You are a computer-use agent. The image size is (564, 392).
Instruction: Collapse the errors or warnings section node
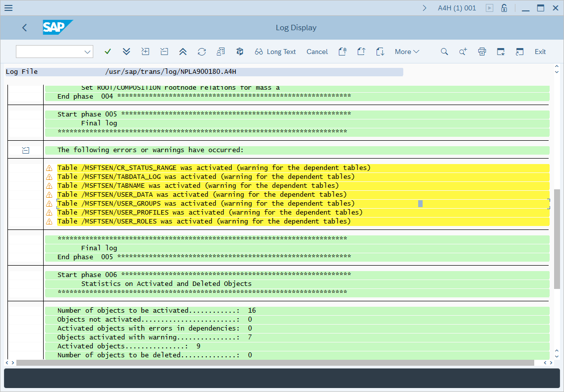pyautogui.click(x=26, y=150)
